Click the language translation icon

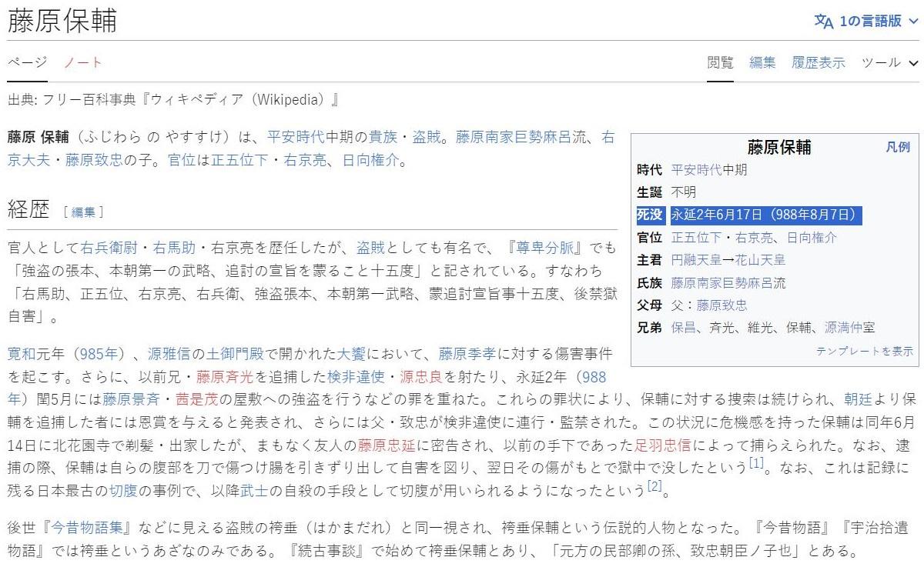823,22
